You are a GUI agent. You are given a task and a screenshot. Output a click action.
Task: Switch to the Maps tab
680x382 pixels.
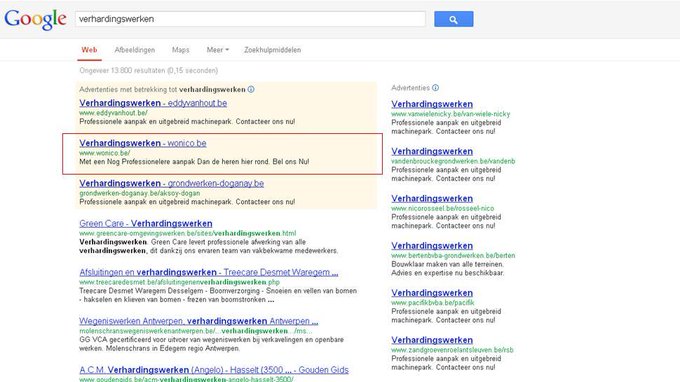180,50
